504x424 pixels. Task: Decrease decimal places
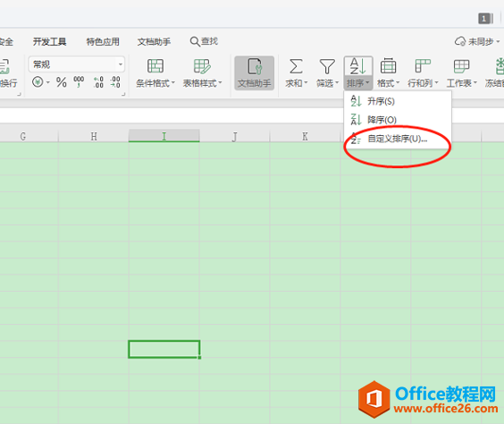click(x=115, y=81)
